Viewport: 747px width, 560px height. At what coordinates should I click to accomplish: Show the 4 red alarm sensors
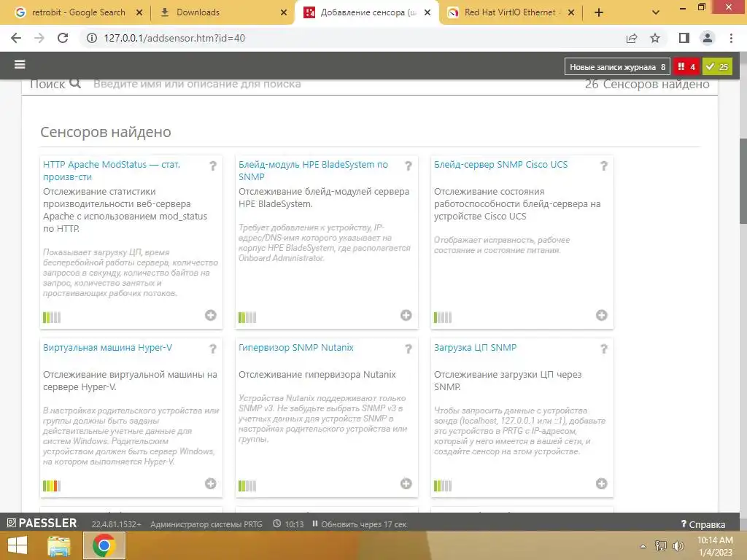(686, 66)
